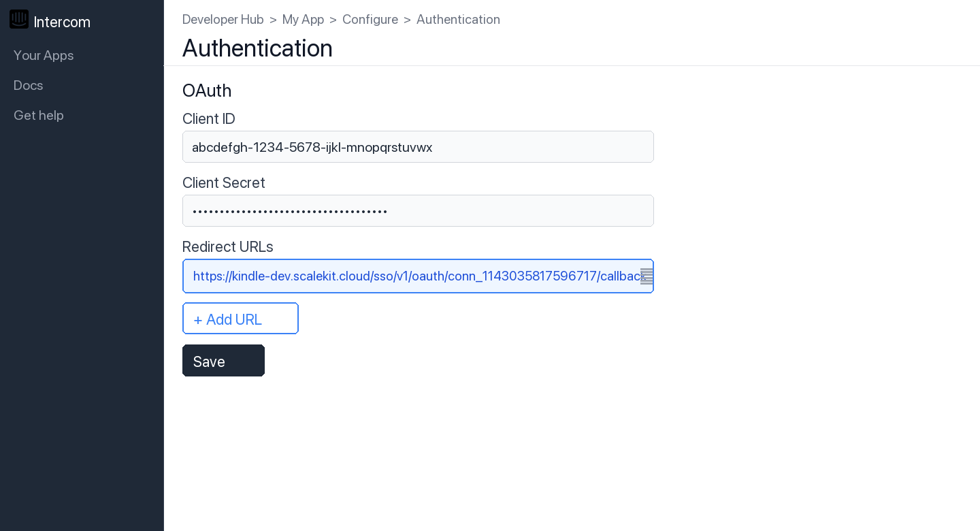The image size is (980, 531).
Task: Focus the Client Secret field
Action: [x=418, y=210]
